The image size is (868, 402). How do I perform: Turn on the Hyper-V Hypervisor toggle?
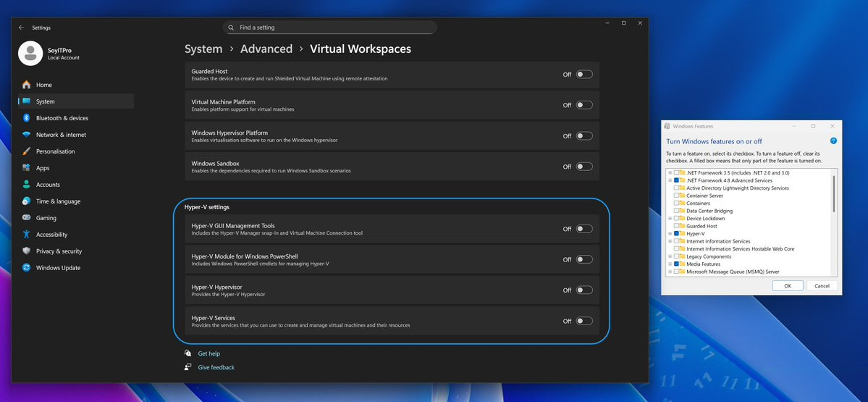584,290
